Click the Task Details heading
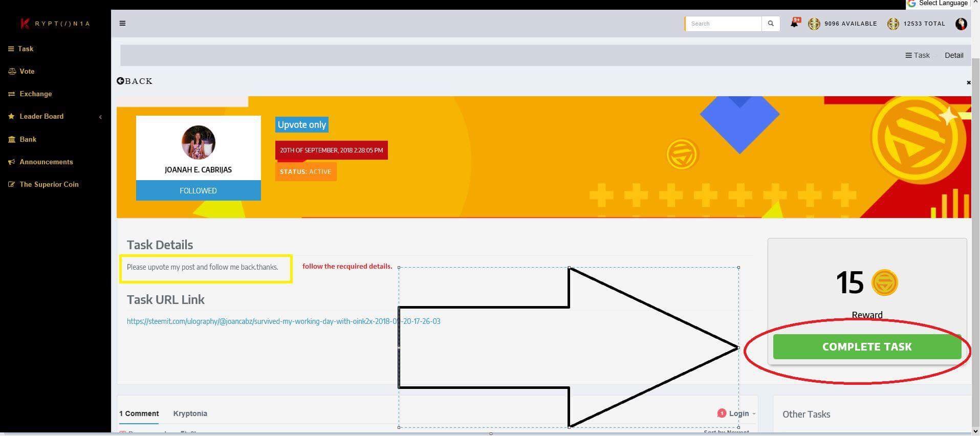The image size is (980, 436). point(160,245)
